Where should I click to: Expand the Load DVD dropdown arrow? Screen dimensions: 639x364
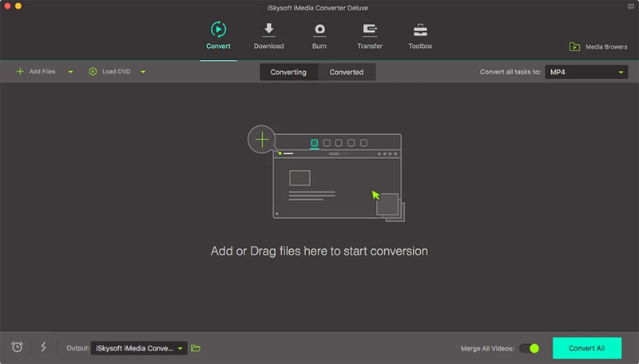143,72
